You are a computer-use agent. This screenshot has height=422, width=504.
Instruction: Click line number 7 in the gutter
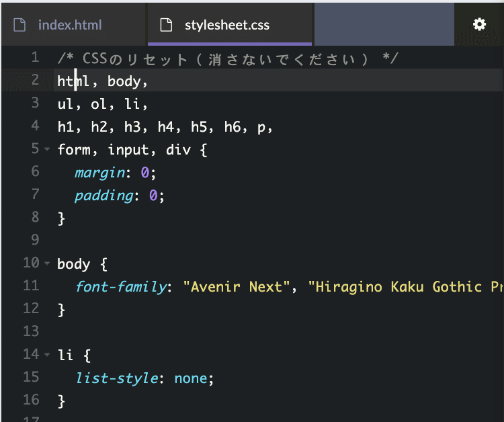(36, 194)
